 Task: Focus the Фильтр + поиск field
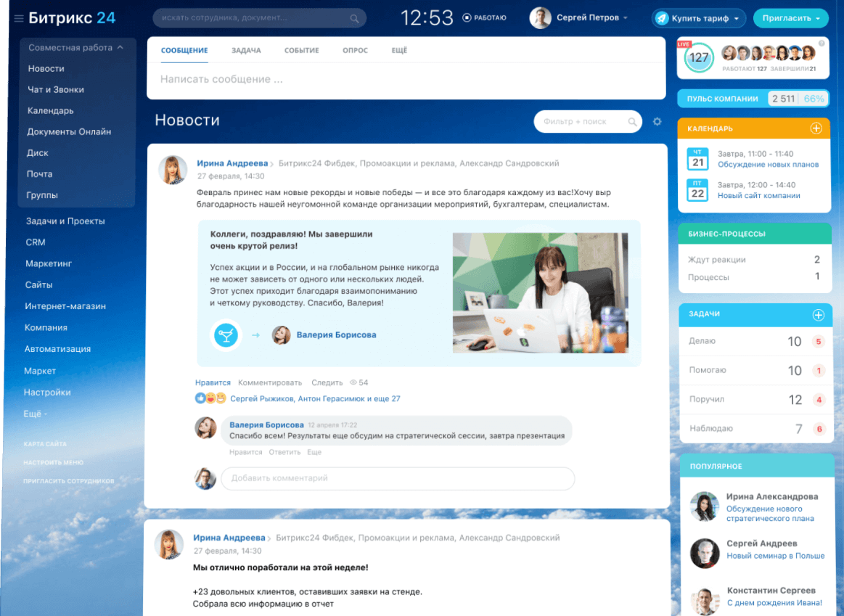(x=588, y=122)
